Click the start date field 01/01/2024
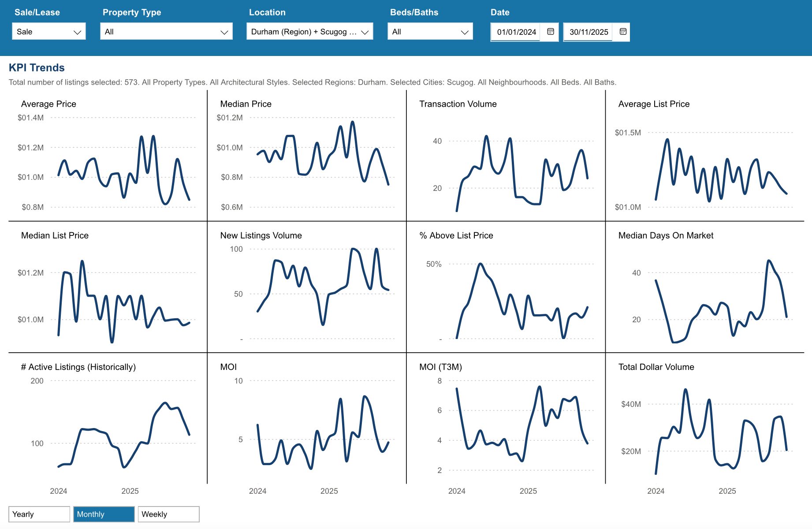812x529 pixels. tap(516, 32)
